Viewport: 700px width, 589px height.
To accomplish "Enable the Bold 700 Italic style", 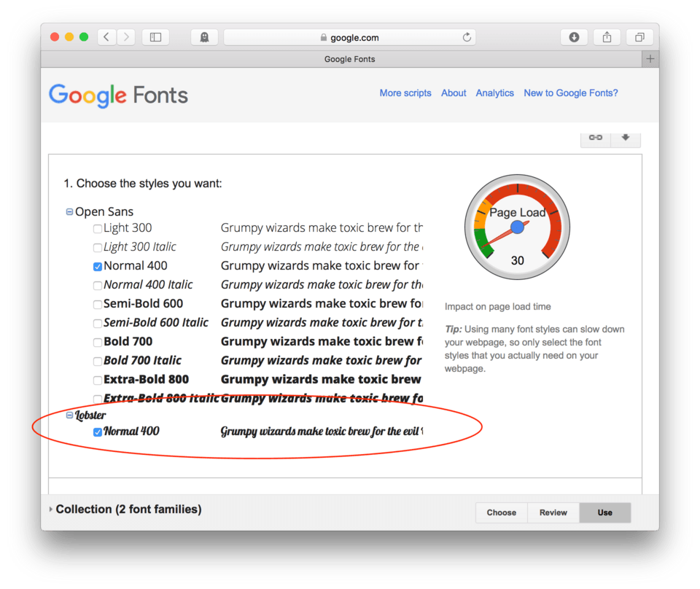I will [97, 362].
